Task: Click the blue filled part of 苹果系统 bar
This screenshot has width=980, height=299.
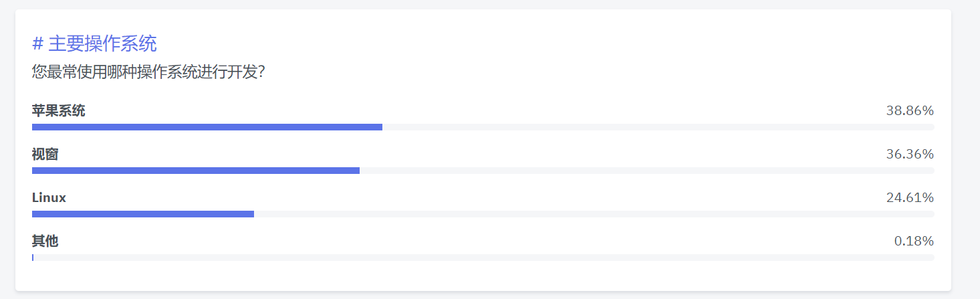Action: click(207, 127)
